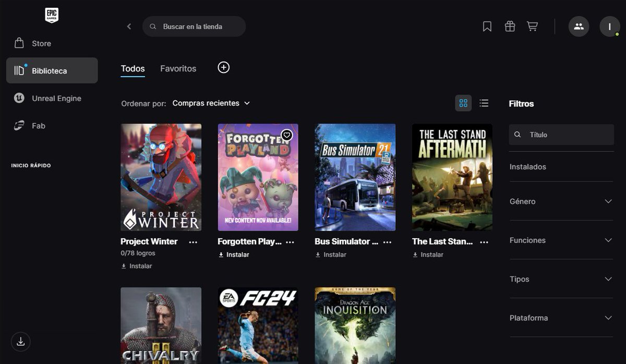The height and width of the screenshot is (364, 626).
Task: Click the Unreal Engine logo icon
Action: [19, 98]
